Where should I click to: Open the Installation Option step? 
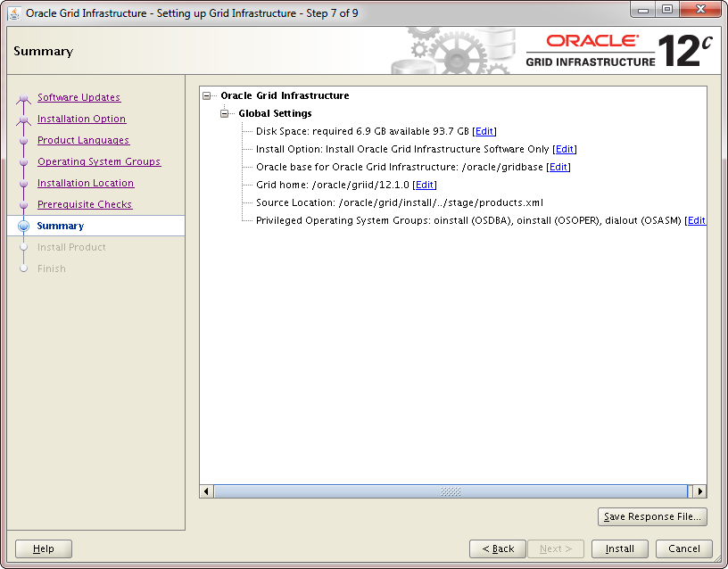coord(81,120)
